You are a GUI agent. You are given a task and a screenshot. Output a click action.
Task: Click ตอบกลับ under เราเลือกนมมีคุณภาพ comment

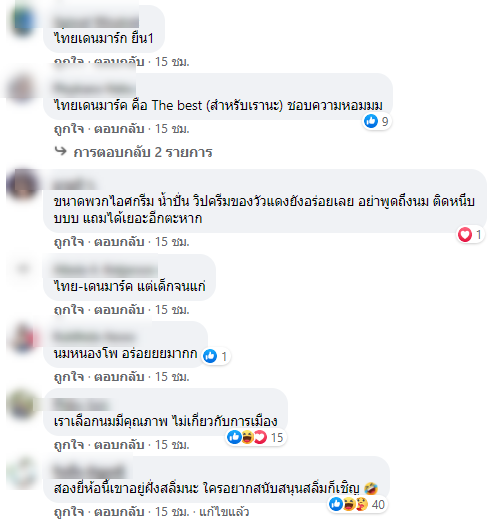119,445
